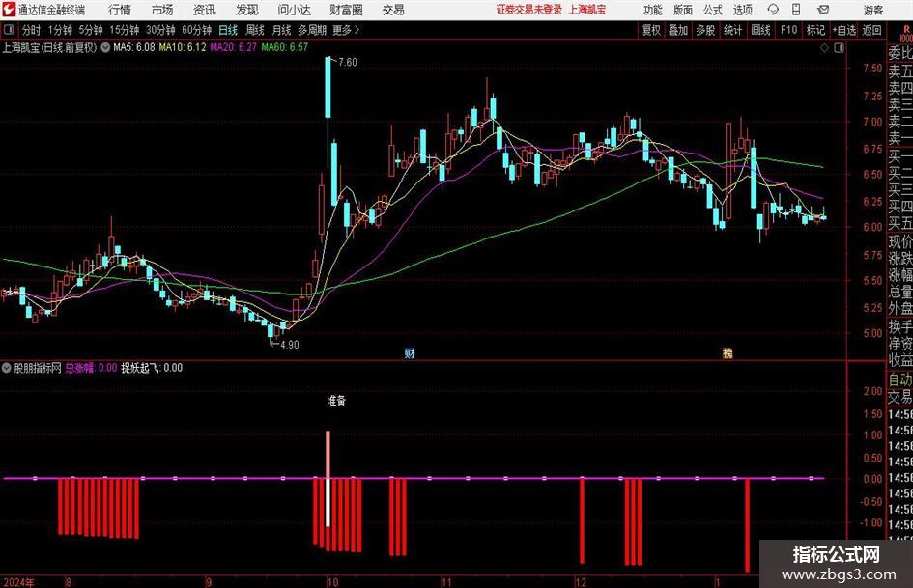The width and height of the screenshot is (913, 588).
Task: Switch to 分时 period tab
Action: tap(32, 30)
